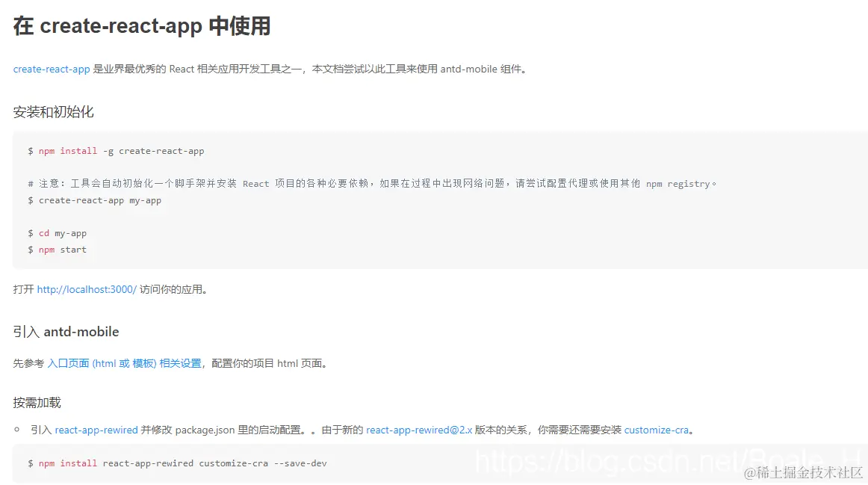This screenshot has height=485, width=868.
Task: Open the create-react-app hyperlink
Action: (x=51, y=69)
